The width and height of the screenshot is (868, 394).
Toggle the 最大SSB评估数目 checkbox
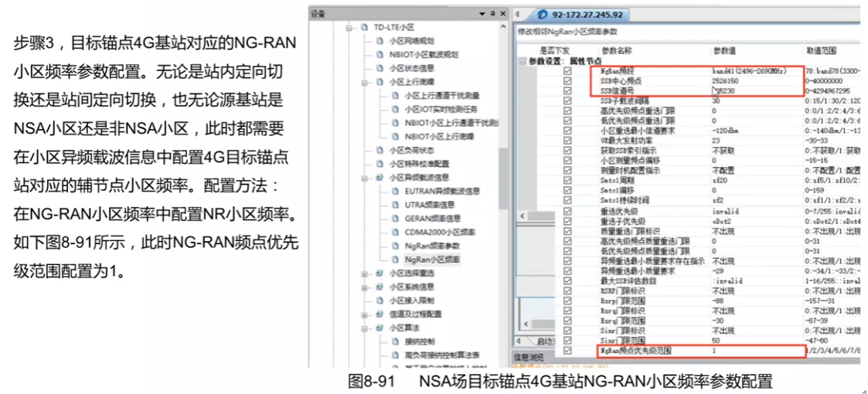coord(567,280)
